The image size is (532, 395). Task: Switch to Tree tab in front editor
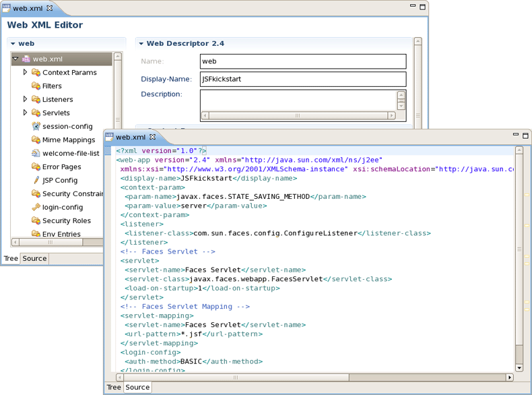point(114,387)
